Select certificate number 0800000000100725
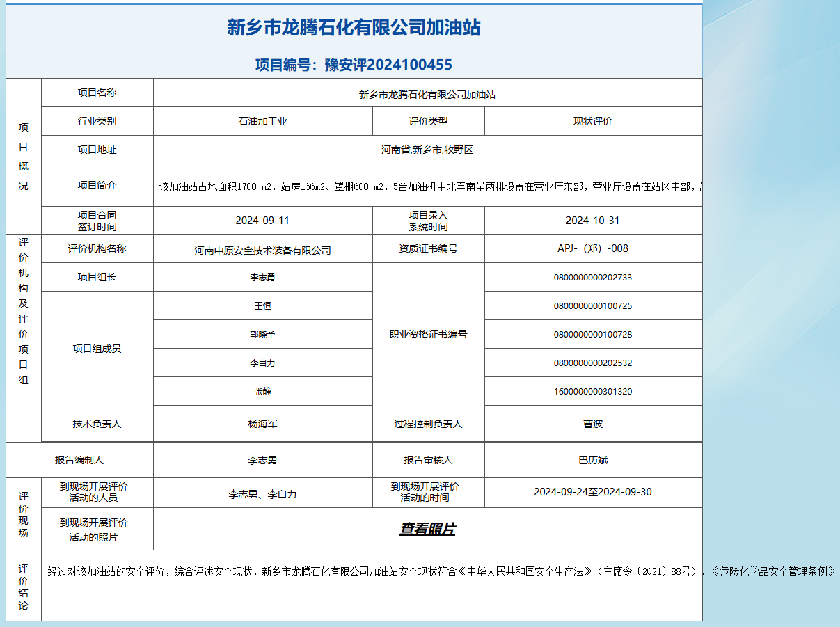The height and width of the screenshot is (627, 840). [x=593, y=305]
